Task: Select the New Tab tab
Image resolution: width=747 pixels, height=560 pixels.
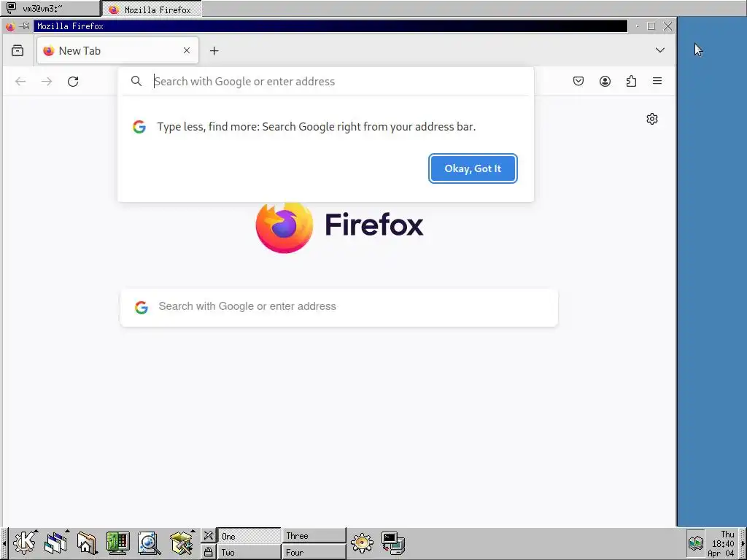Action: click(x=117, y=50)
